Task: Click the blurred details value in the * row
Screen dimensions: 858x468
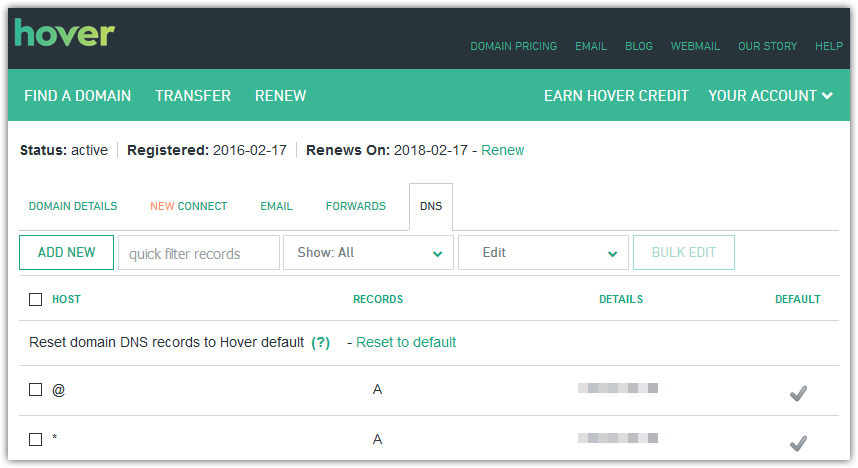Action: tap(618, 438)
